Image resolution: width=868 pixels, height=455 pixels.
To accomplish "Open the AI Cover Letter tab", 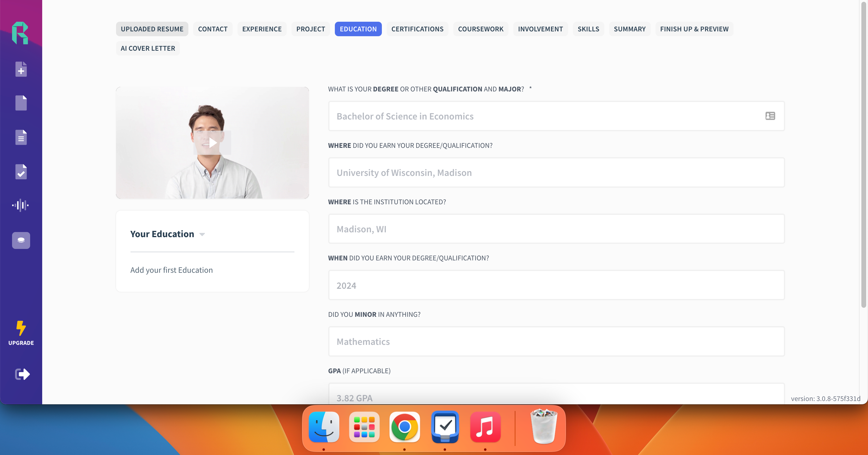I will pos(148,48).
